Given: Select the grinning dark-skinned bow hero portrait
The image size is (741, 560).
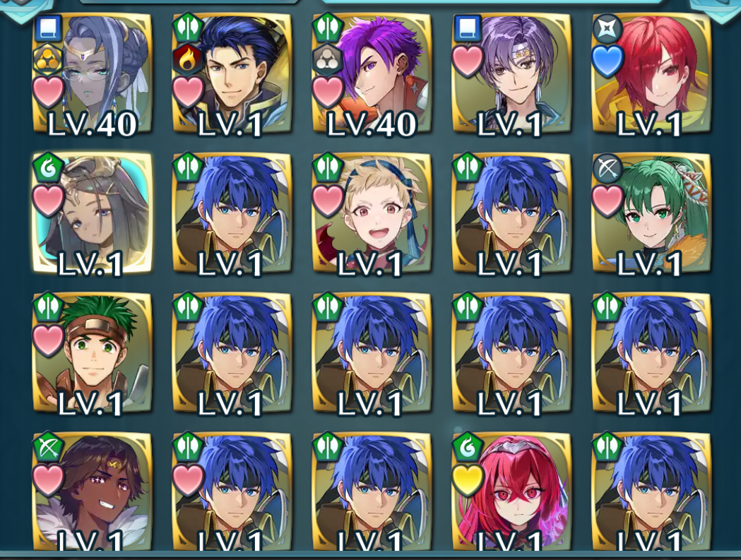Looking at the screenshot, I should click(92, 492).
